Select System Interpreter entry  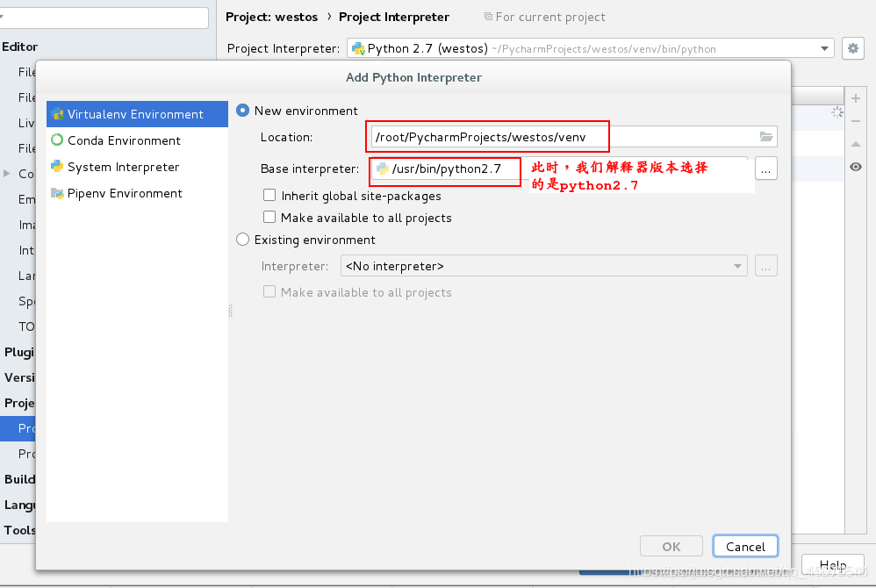pos(137,167)
